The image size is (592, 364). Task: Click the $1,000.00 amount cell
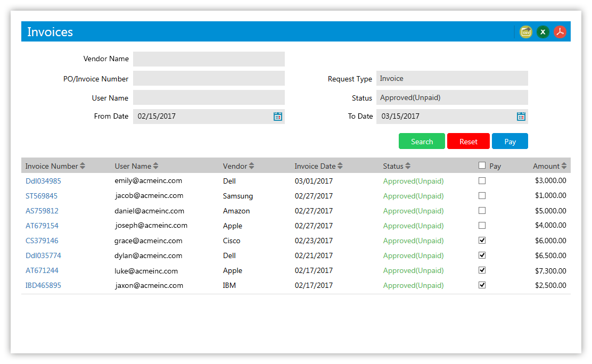pyautogui.click(x=550, y=196)
